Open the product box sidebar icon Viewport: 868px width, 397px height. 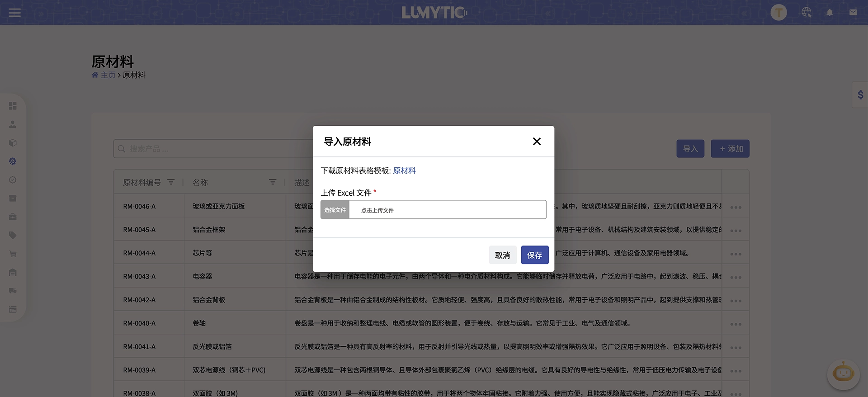click(x=13, y=143)
